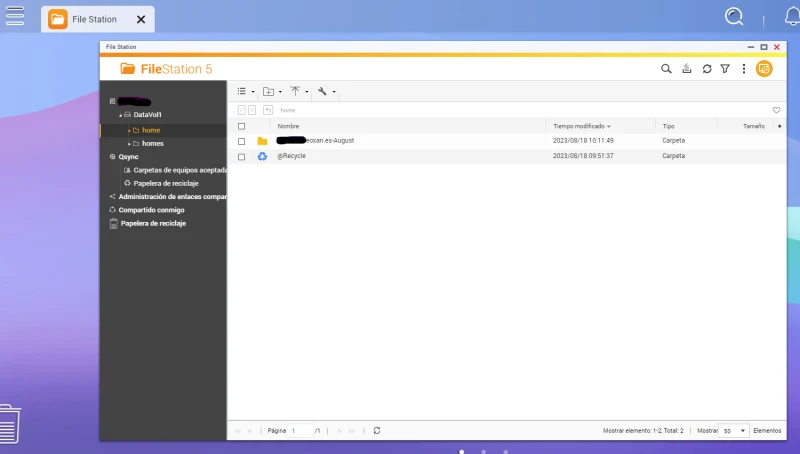Click the @Recycle recycle icon
This screenshot has height=454, width=800.
tap(262, 156)
